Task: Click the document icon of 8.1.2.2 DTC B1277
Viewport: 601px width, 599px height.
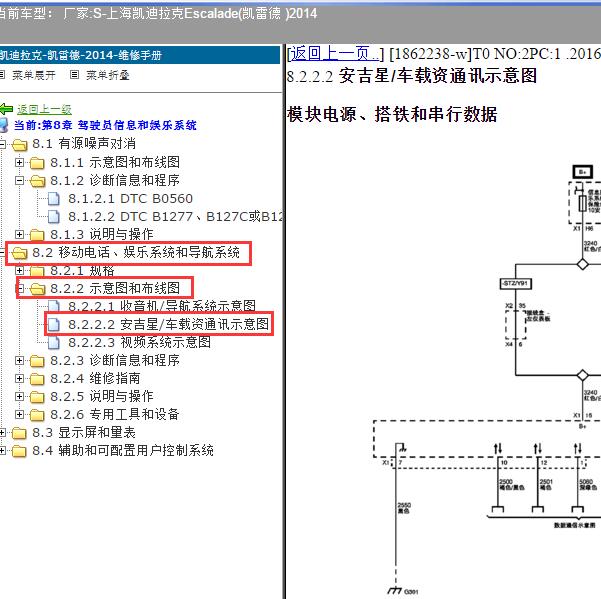Action: pyautogui.click(x=54, y=217)
